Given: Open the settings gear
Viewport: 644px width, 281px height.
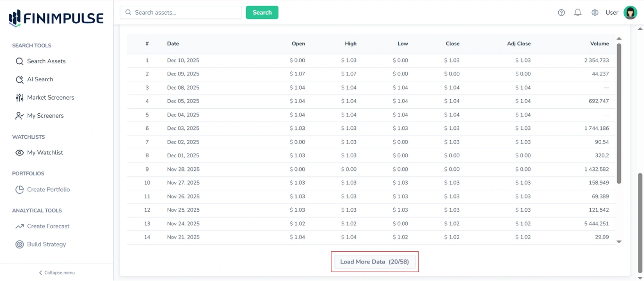Looking at the screenshot, I should pyautogui.click(x=595, y=12).
